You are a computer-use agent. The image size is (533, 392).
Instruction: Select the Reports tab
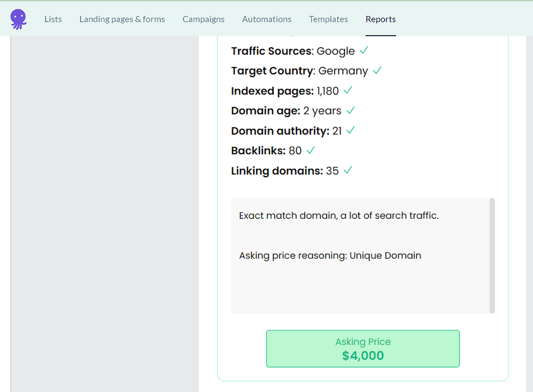point(381,19)
